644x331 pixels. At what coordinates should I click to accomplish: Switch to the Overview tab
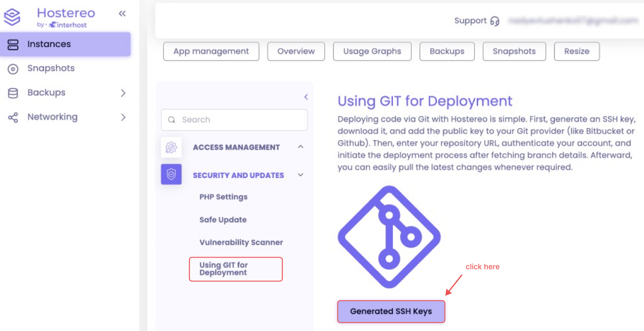[x=296, y=51]
